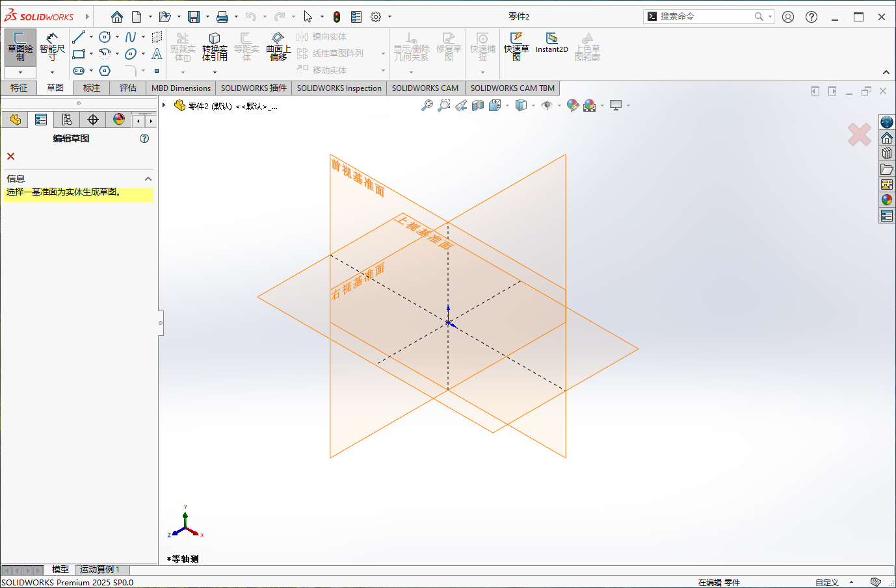
Task: Select the Line sketch tool
Action: coord(79,37)
